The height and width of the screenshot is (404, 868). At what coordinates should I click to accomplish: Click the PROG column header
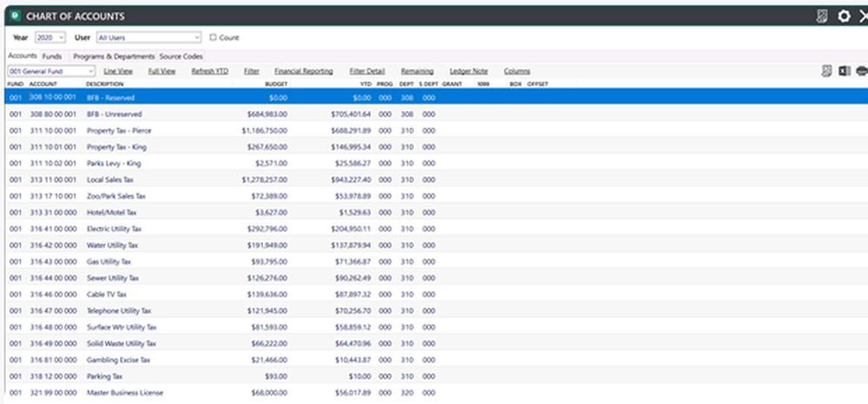point(385,84)
